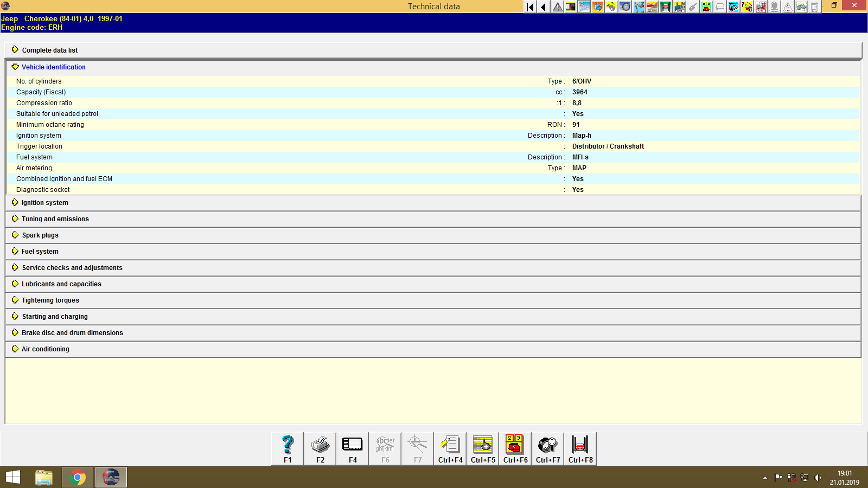Launch Google Chrome from the taskbar
Viewport: 868px width, 488px height.
pyautogui.click(x=77, y=477)
